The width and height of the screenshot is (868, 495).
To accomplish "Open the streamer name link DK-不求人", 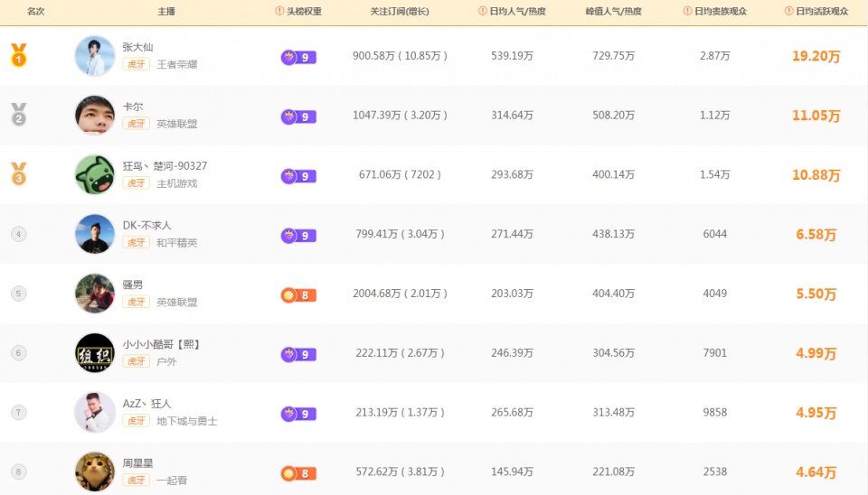I will tap(146, 225).
